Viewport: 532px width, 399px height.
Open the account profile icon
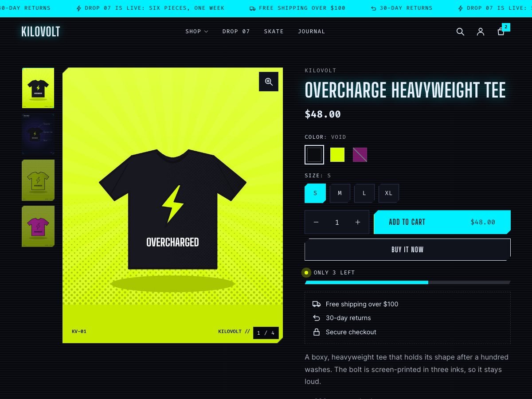pyautogui.click(x=481, y=31)
